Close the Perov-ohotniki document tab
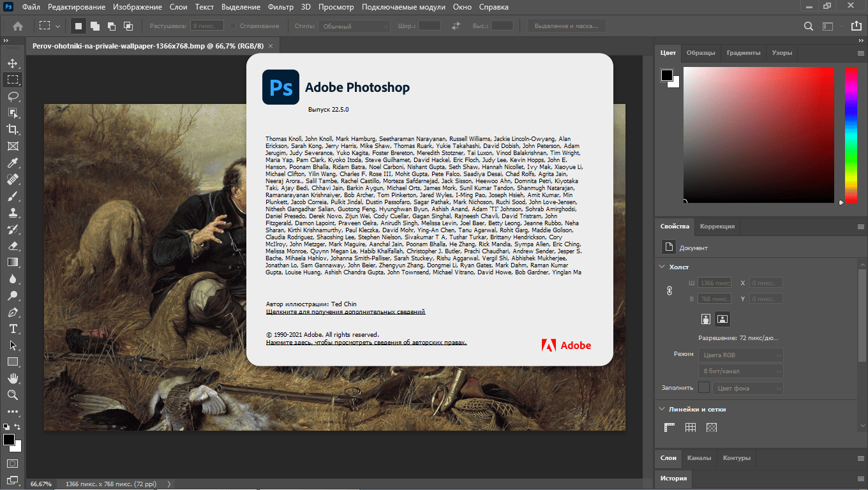Image resolution: width=868 pixels, height=490 pixels. (x=271, y=47)
